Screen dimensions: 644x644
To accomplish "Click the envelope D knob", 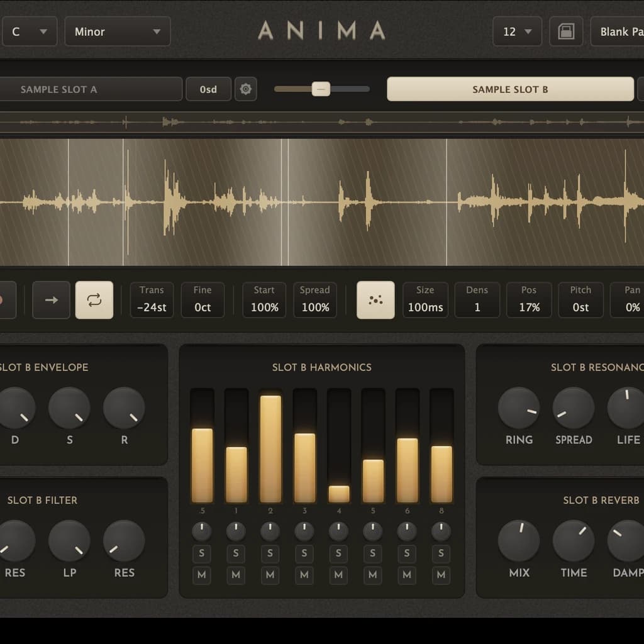I will (x=15, y=408).
